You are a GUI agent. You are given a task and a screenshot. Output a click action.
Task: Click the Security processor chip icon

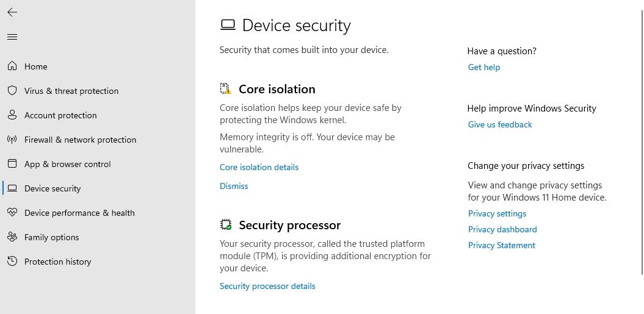pos(225,224)
